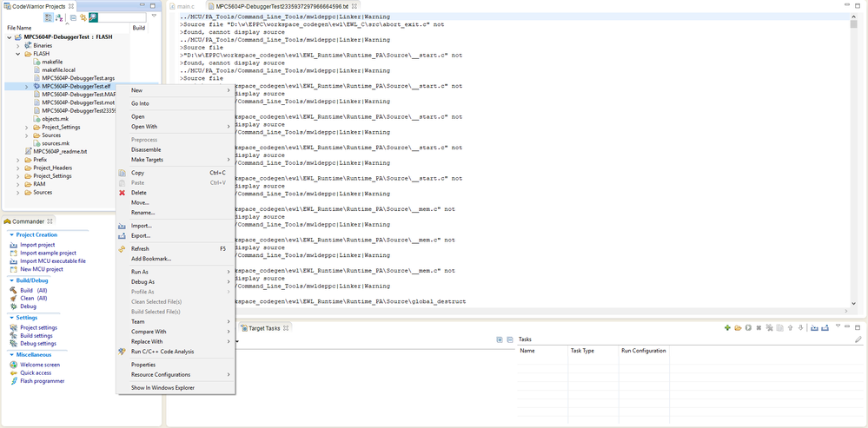This screenshot has width=868, height=428.
Task: Choose Show In Windows Explorer
Action: pyautogui.click(x=175, y=388)
